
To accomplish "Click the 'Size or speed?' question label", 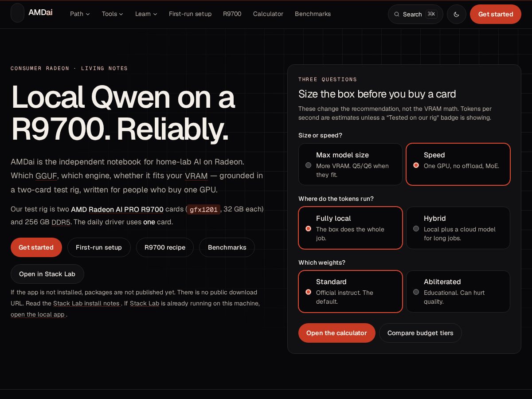I will [x=321, y=135].
